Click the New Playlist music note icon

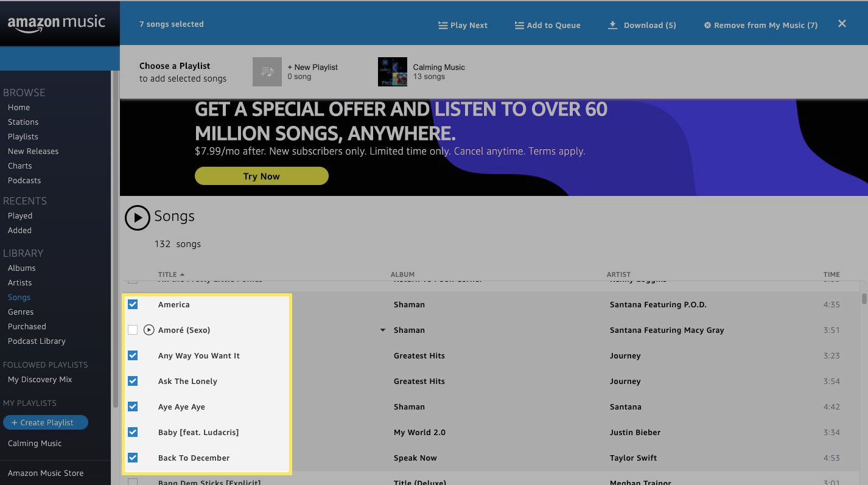click(267, 72)
